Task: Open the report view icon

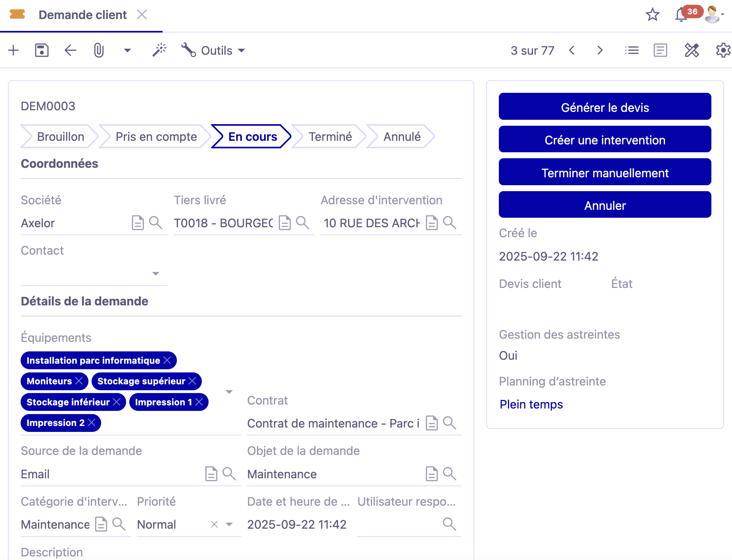Action: (660, 50)
